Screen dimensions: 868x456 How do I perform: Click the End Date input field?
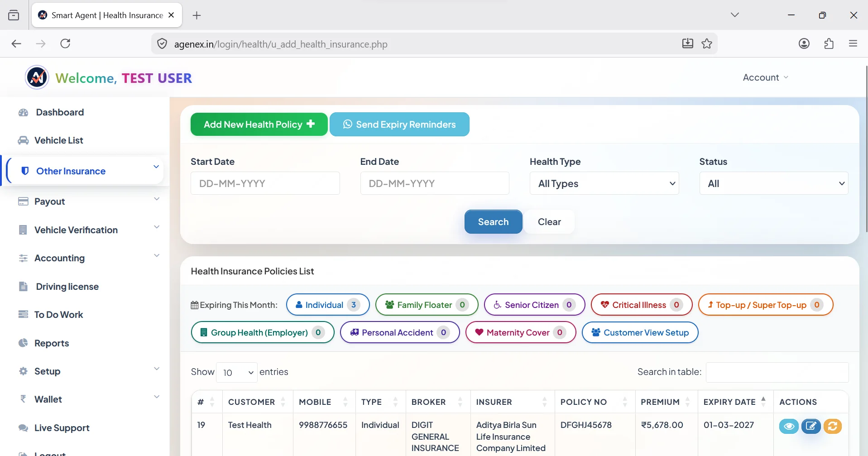[x=435, y=183]
